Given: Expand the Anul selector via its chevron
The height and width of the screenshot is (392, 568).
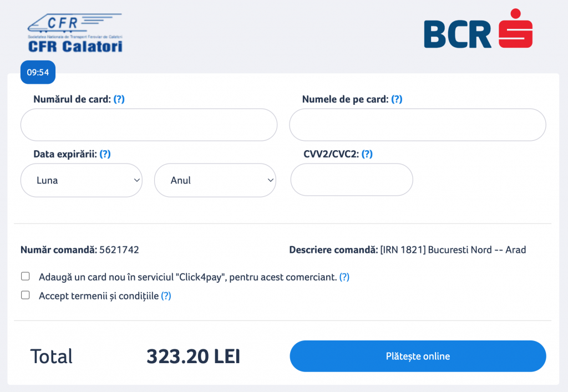Looking at the screenshot, I should click(x=270, y=180).
